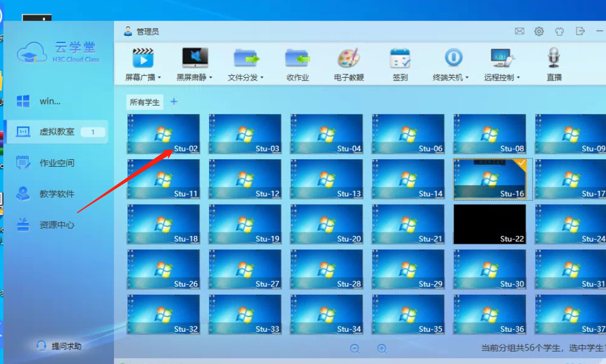Viewport: 606px width, 364px height.
Task: Select student thumbnail Stu-28
Action: [327, 269]
